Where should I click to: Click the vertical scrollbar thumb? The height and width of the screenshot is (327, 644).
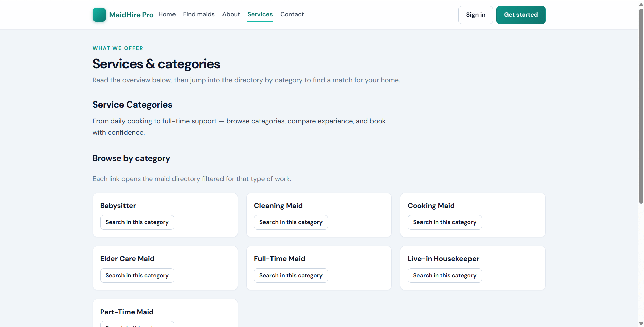pos(641,106)
